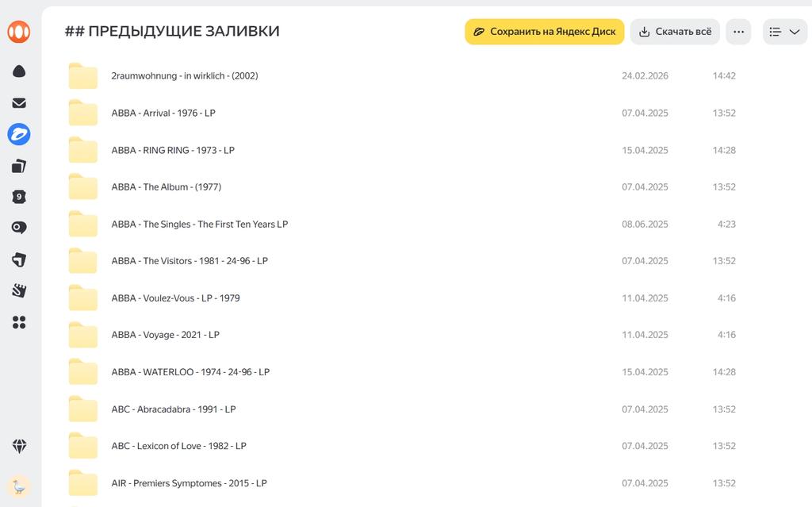Click time 13:52 in ABC Abracadabra row
812x507 pixels.
coord(724,409)
